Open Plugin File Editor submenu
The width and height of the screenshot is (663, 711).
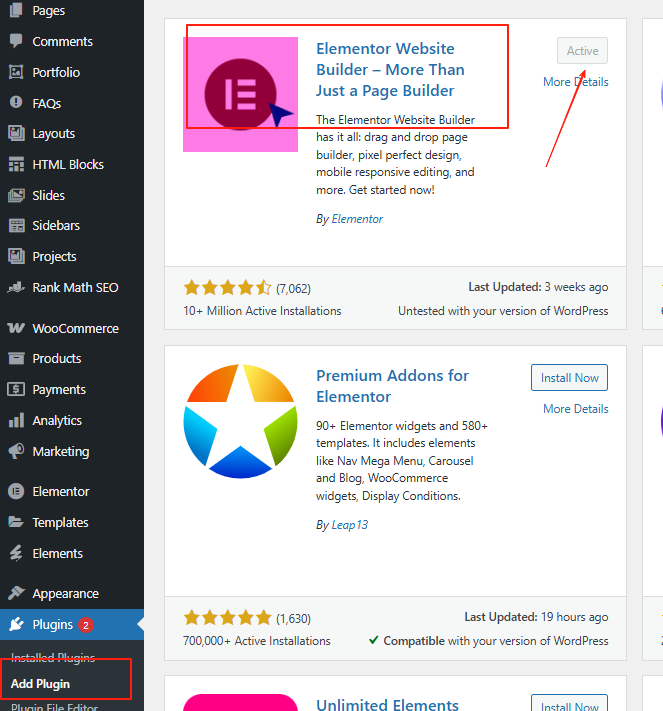54,706
